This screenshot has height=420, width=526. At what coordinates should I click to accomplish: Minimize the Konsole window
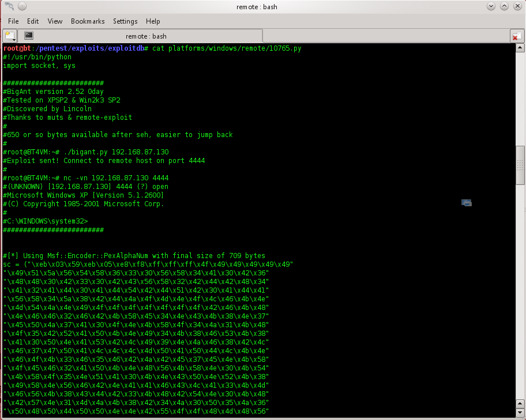pos(491,6)
